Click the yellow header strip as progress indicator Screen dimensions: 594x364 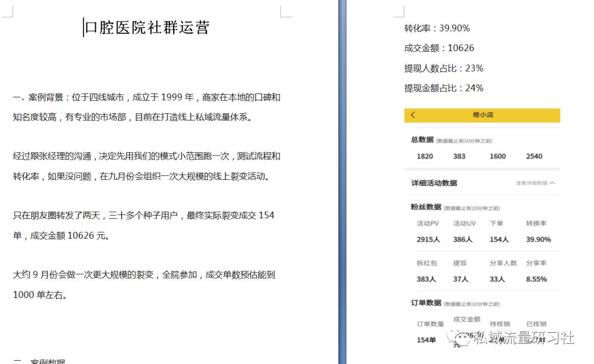(x=482, y=115)
